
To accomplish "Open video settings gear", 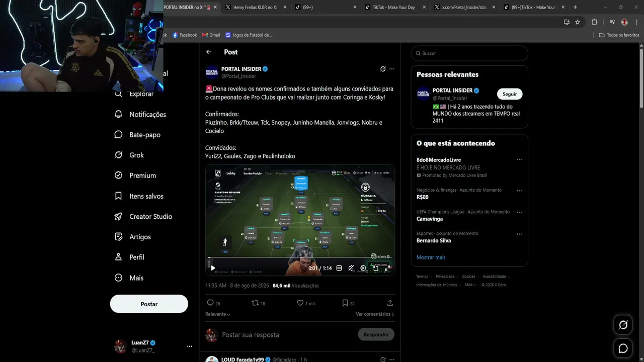I will (363, 268).
